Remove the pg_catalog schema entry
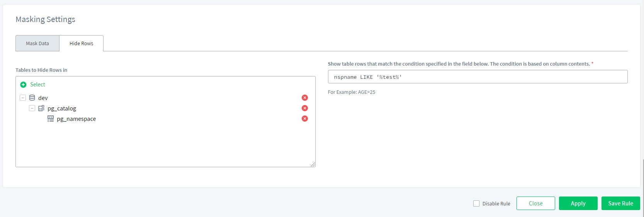Screen dimensions: 644x217 tap(304, 108)
